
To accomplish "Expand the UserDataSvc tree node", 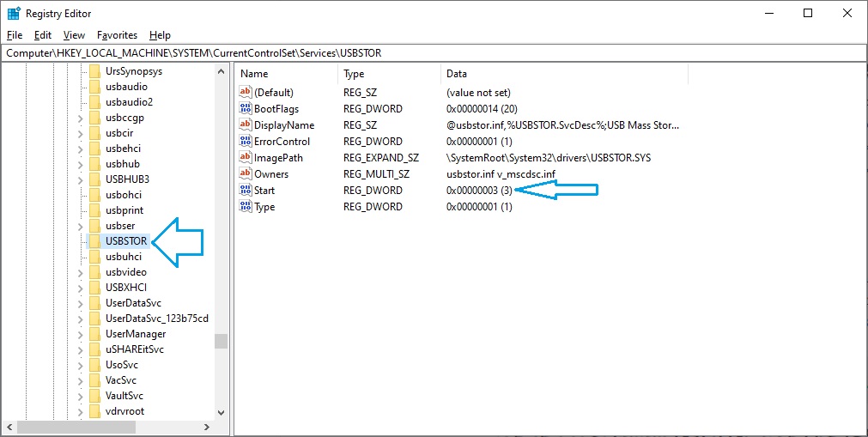I will (x=80, y=304).
